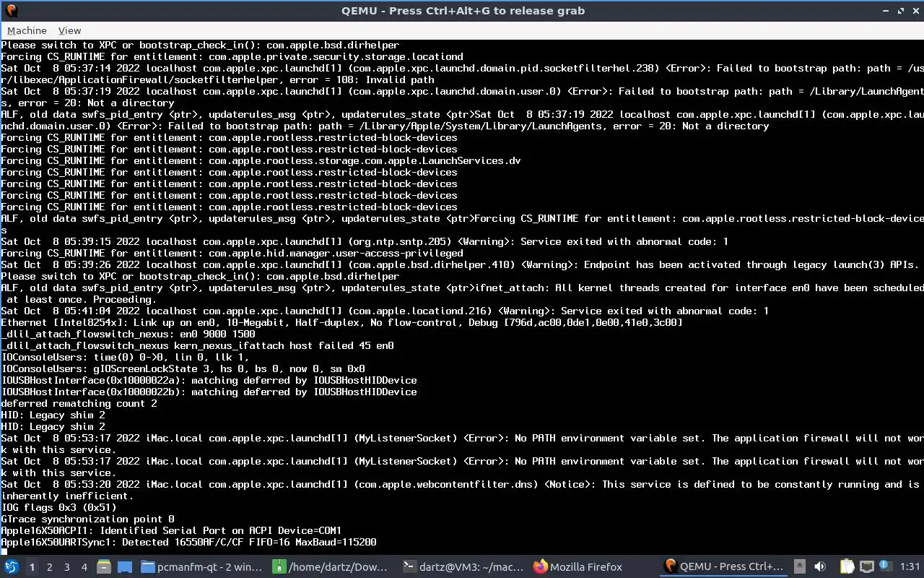924x578 pixels.
Task: Switch to dartz@VM3 terminal taskbar window
Action: (x=465, y=567)
